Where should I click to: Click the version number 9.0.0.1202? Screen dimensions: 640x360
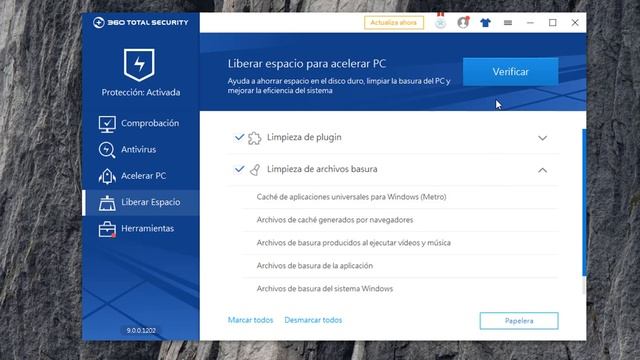click(x=141, y=330)
